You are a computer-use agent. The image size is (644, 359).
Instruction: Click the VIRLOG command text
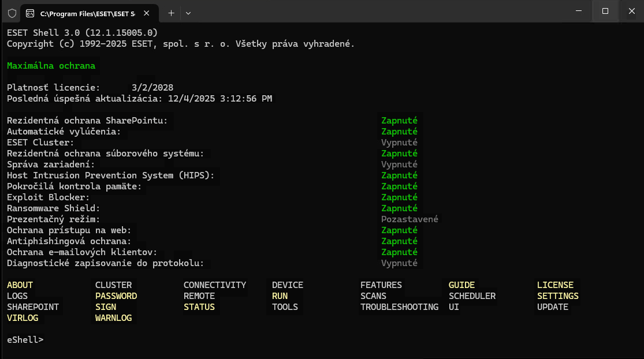[23, 318]
